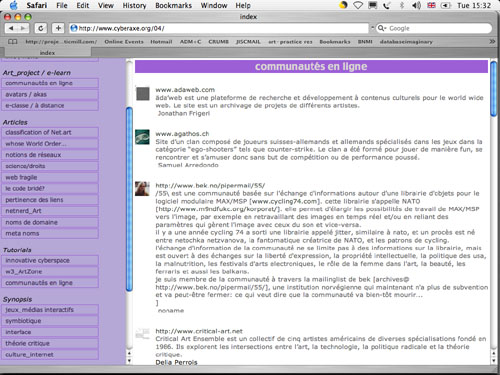Image resolution: width=500 pixels, height=375 pixels.
Task: Open the bookmarks book icon
Action: (x=13, y=42)
